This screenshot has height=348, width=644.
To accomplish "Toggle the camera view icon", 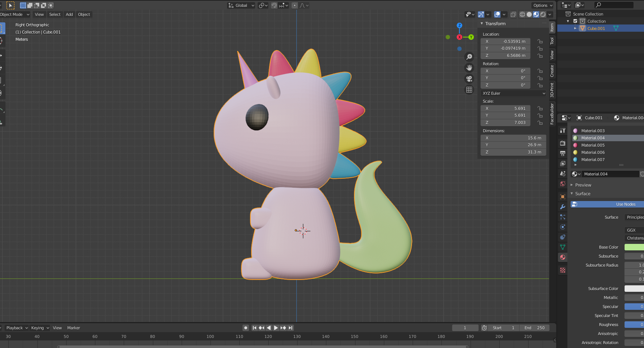I will (x=469, y=79).
